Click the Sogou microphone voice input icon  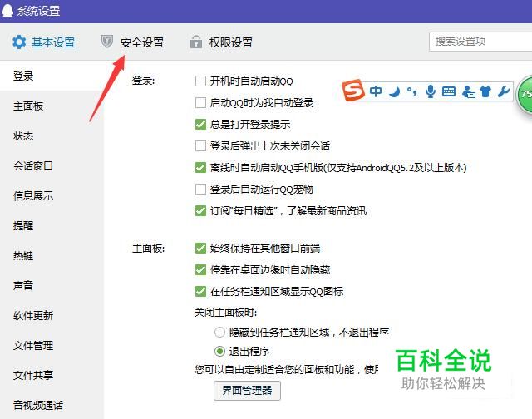pos(431,91)
